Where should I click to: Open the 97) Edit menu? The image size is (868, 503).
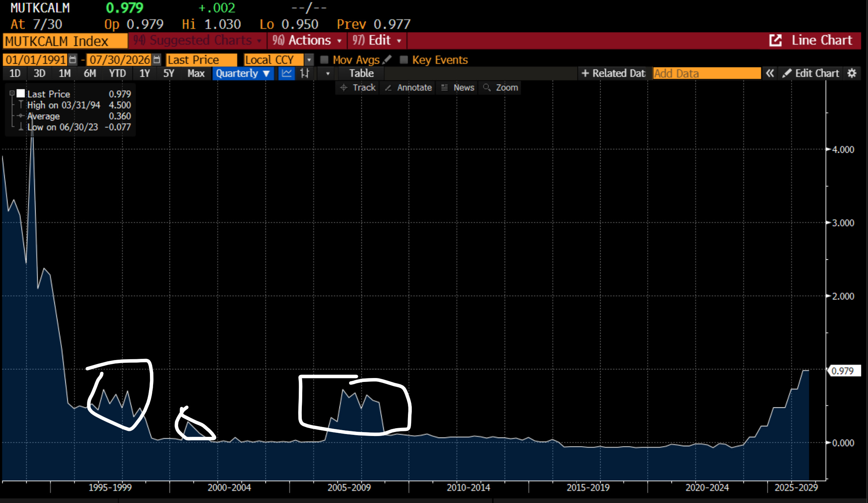pyautogui.click(x=377, y=40)
